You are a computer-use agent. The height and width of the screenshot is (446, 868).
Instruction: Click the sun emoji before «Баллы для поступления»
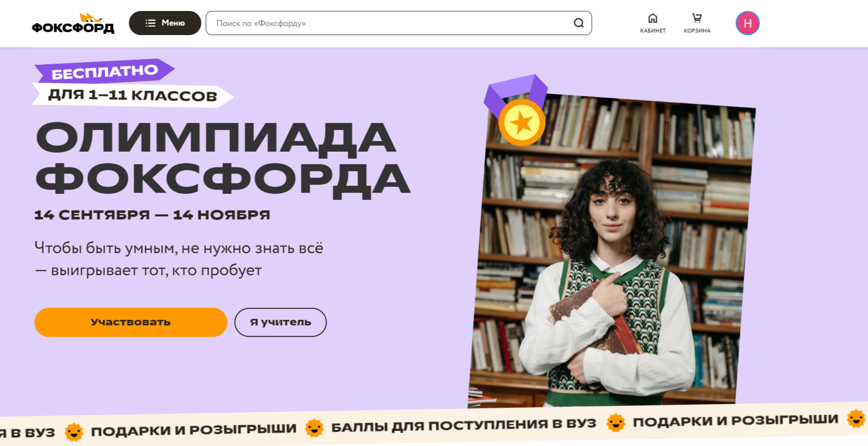pos(314,428)
